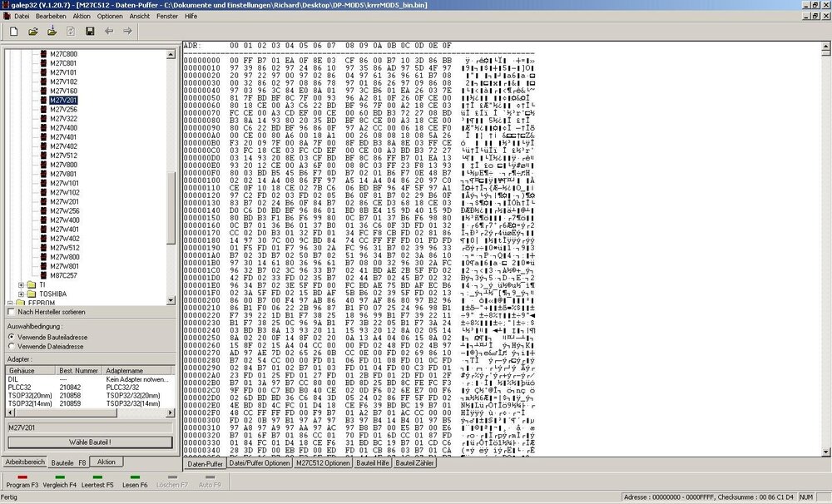Open the Datei/Puffer Optionen tab
This screenshot has width=832, height=504.
[260, 463]
